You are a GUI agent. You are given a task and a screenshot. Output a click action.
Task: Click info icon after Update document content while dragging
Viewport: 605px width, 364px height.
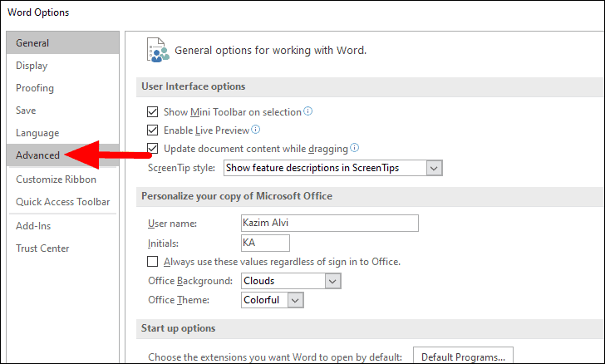354,147
